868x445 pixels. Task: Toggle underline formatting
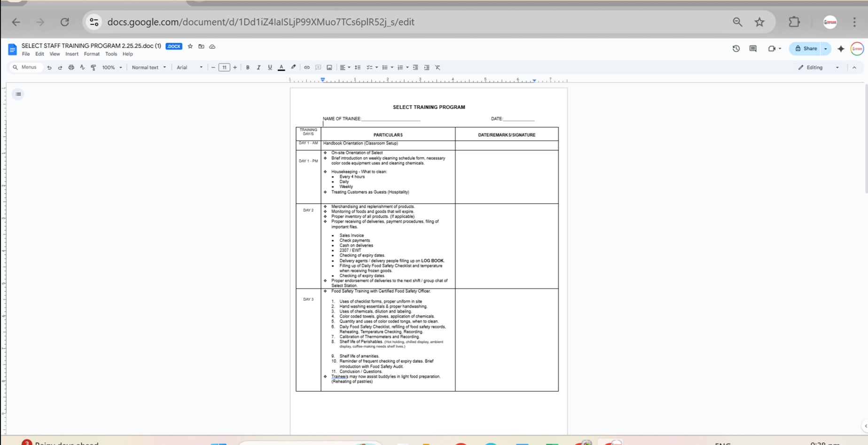point(270,68)
